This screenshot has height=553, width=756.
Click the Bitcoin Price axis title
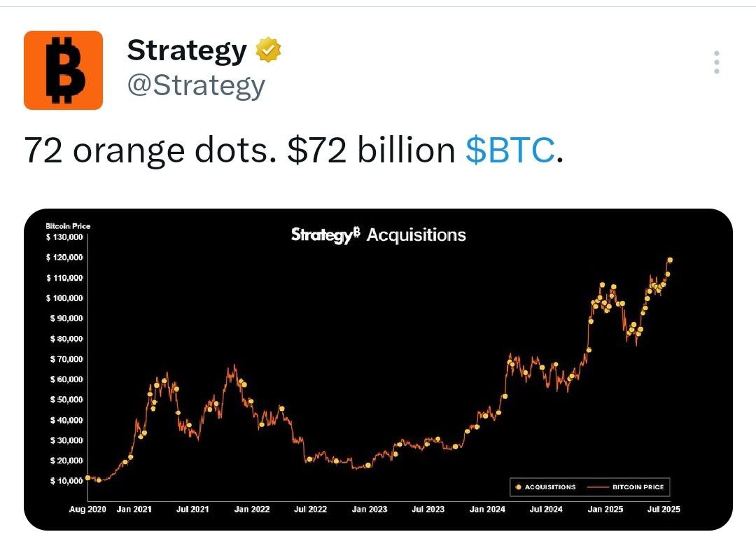pyautogui.click(x=68, y=226)
